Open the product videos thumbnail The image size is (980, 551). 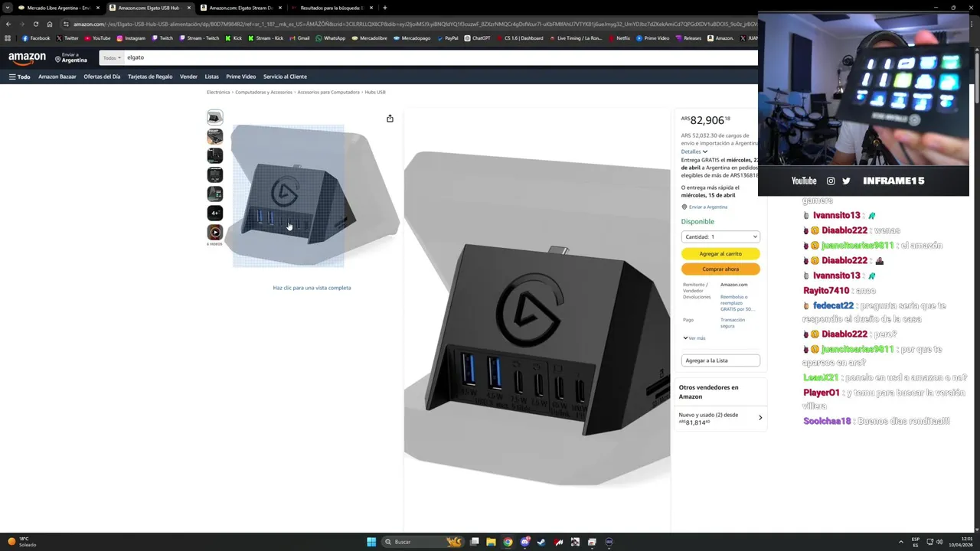coord(215,232)
